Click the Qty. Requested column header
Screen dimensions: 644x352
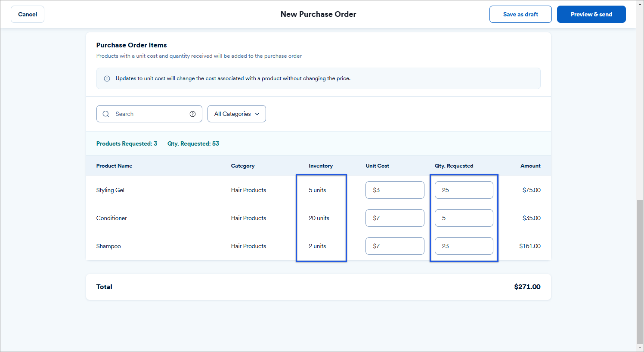[x=454, y=166]
